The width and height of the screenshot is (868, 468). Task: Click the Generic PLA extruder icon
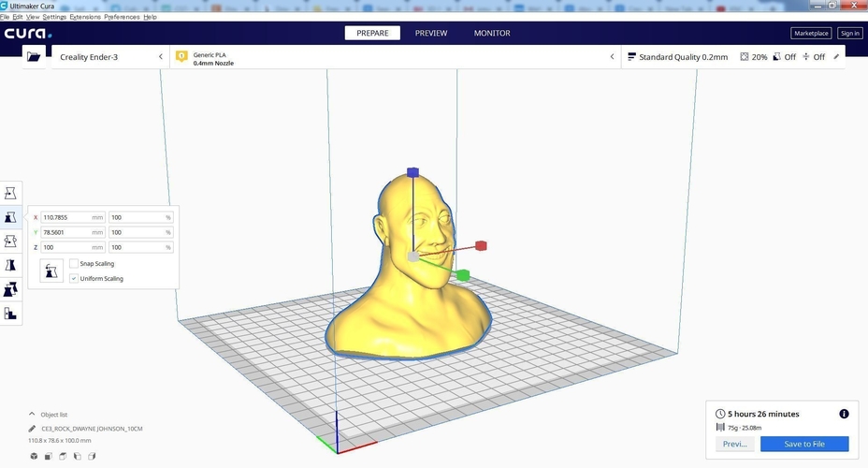pyautogui.click(x=181, y=56)
